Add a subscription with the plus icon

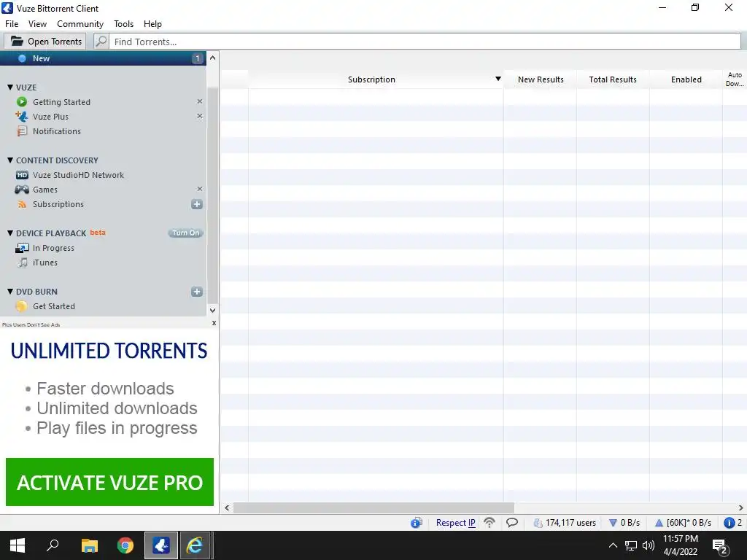[x=197, y=204]
